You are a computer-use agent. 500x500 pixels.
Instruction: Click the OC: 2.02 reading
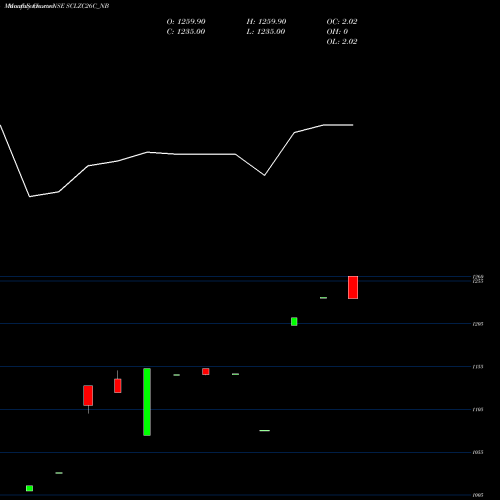tap(342, 22)
